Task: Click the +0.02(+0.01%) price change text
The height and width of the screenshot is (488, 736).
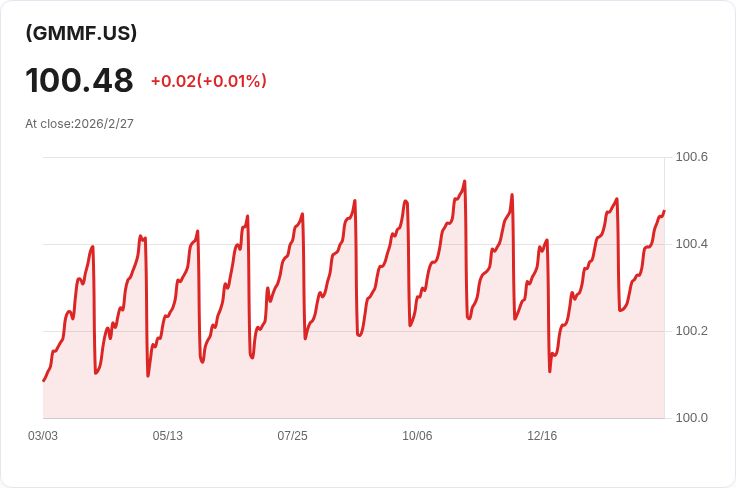Action: tap(208, 81)
